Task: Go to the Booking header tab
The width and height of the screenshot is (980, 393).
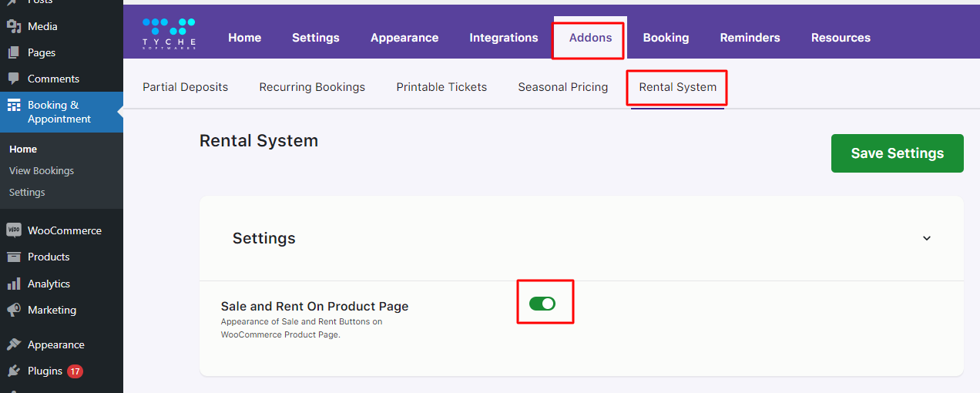Action: [666, 38]
